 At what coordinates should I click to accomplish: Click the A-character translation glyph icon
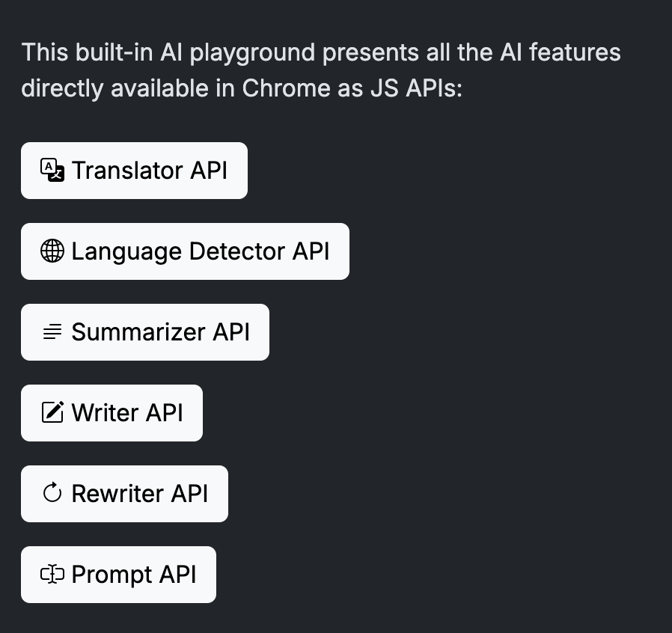point(50,170)
